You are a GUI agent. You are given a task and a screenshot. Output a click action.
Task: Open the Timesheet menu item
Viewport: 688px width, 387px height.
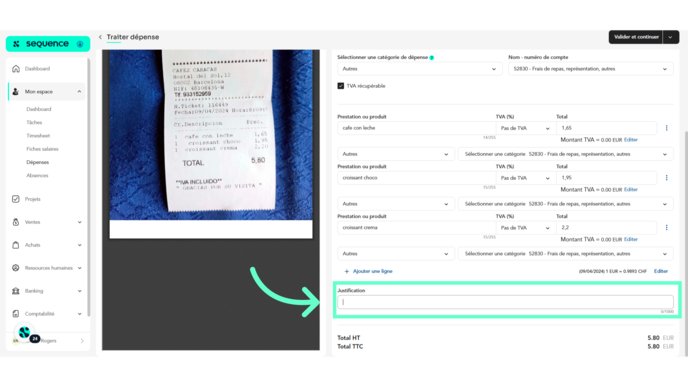38,136
